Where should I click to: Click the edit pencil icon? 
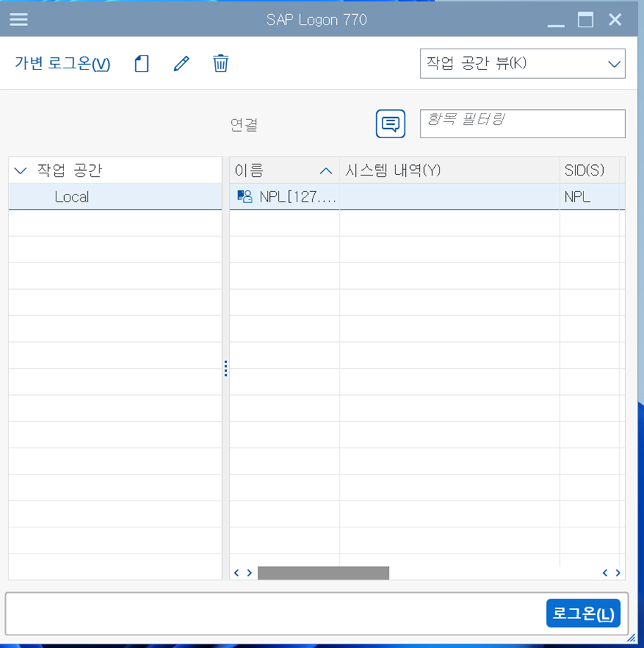tap(181, 63)
